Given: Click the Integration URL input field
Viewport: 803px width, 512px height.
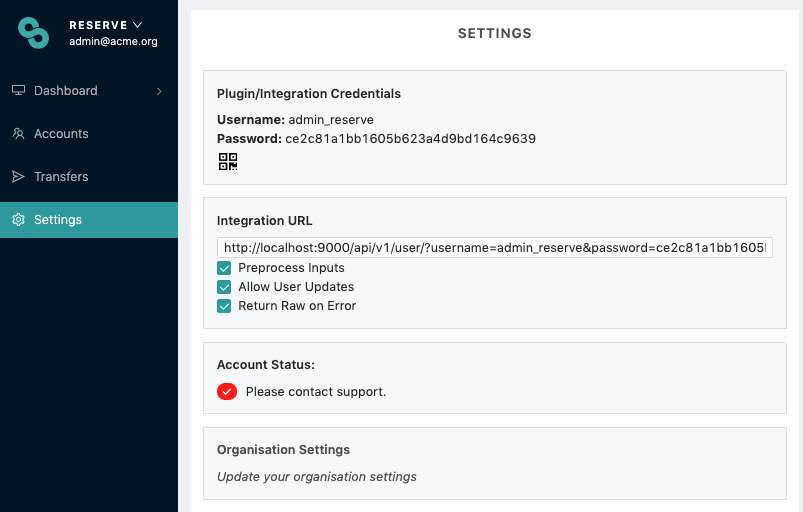Looking at the screenshot, I should click(x=494, y=247).
